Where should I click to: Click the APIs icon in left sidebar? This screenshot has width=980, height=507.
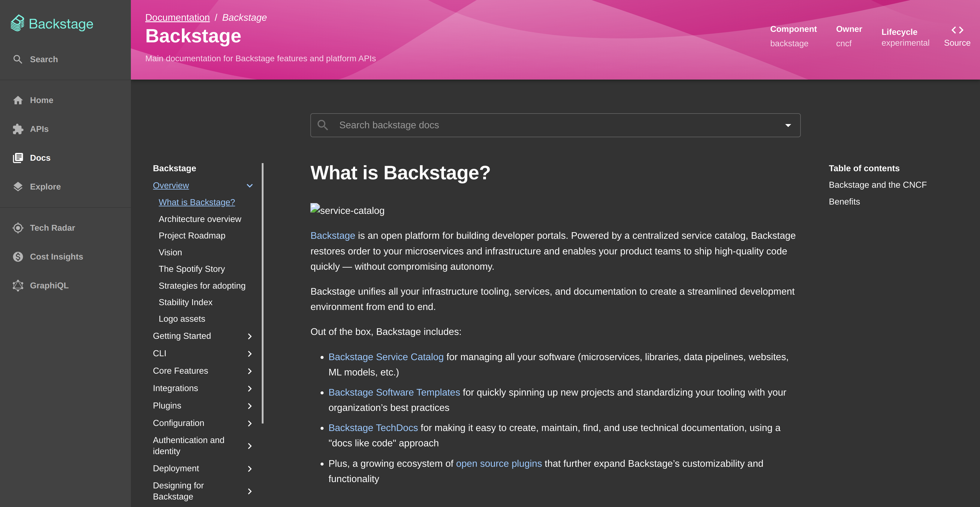pos(17,129)
